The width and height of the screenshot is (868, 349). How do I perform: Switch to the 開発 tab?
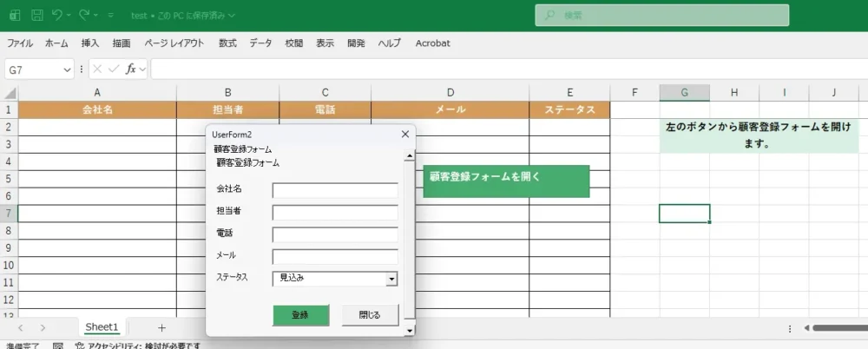click(356, 43)
